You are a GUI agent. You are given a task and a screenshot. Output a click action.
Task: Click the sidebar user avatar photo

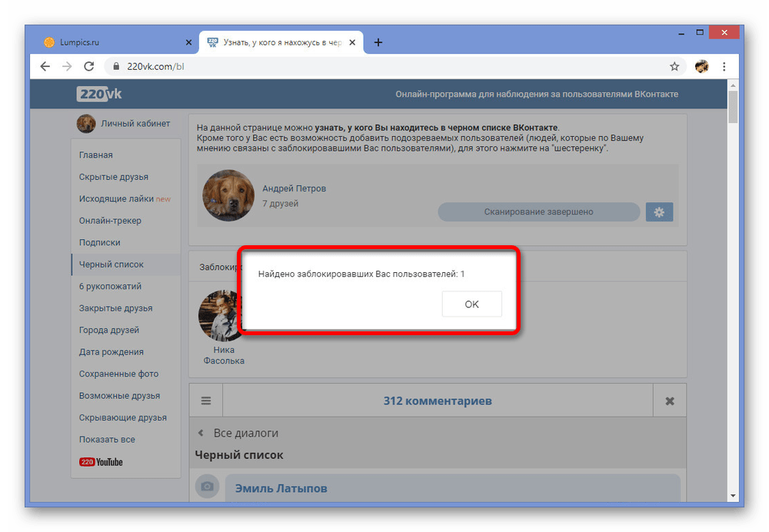tap(86, 124)
